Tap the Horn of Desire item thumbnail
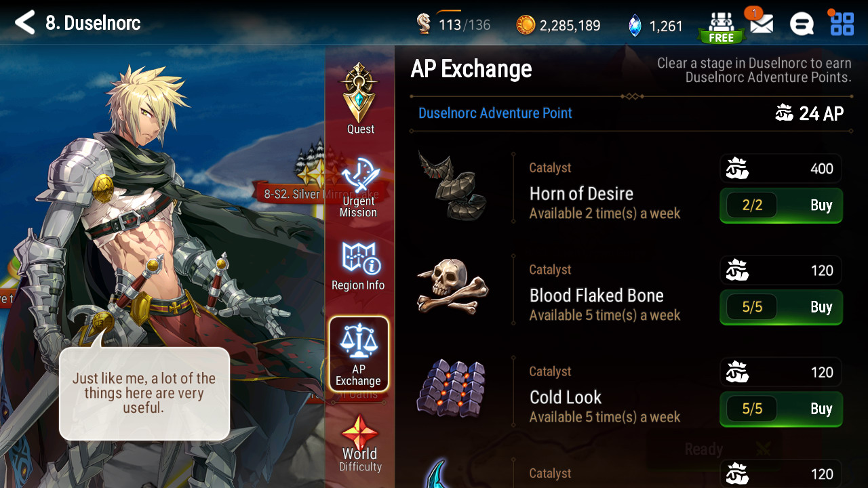Screen dimensions: 868x488 452,186
